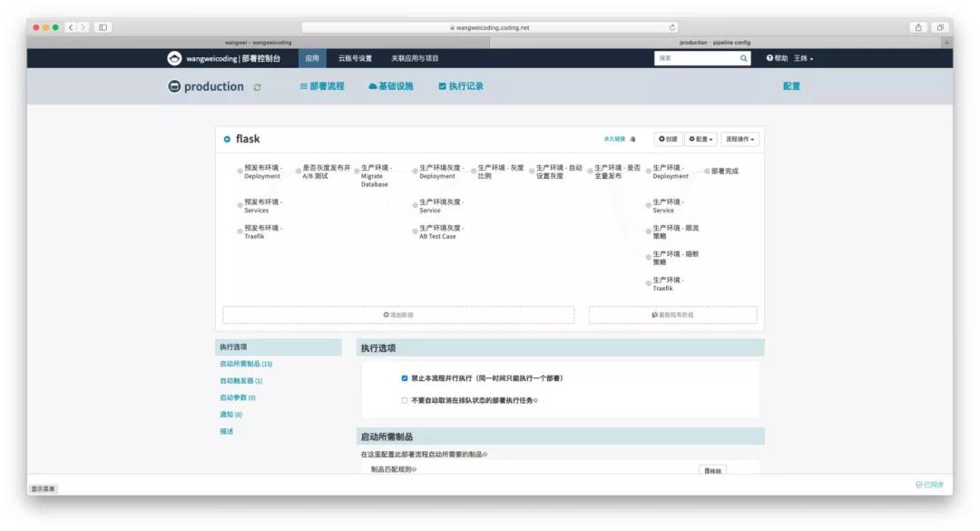
Task: Select stage 生产环境 - 熔断策略
Action: pyautogui.click(x=672, y=258)
